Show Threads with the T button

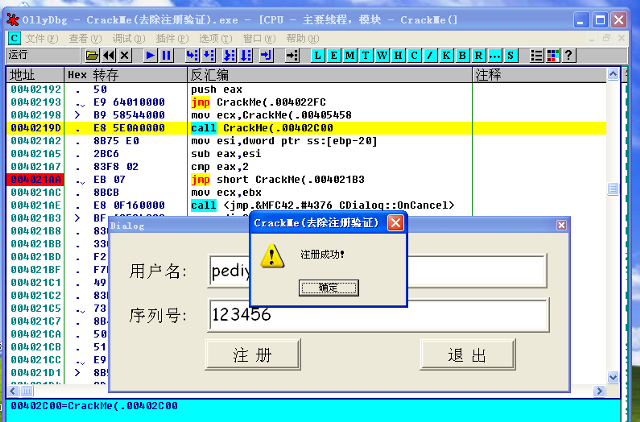point(366,55)
